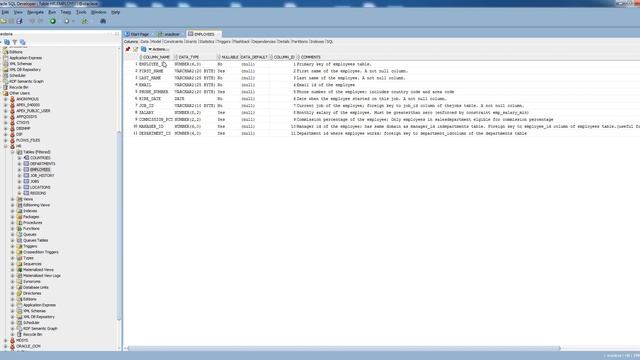Click the Functions node icon

click(x=19, y=229)
